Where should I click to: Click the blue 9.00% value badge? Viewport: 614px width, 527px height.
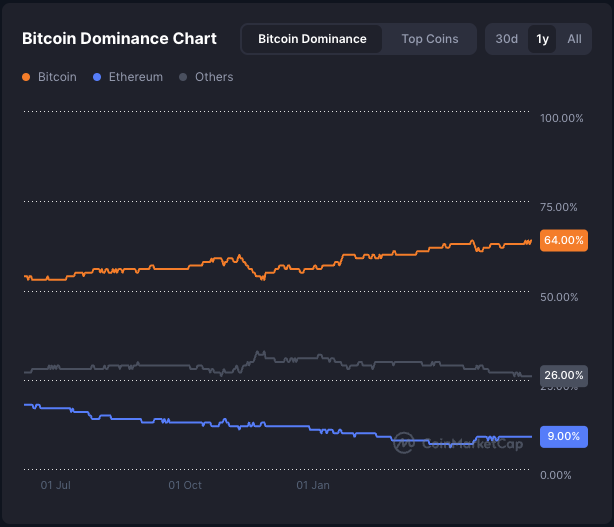point(564,436)
